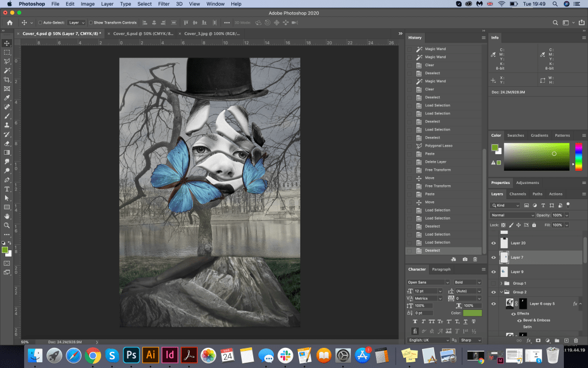Select the Horizontal Type tool
This screenshot has width=588, height=368.
point(7,189)
